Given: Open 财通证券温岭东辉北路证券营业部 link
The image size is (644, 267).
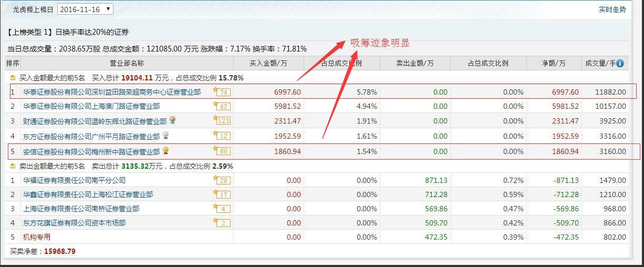Looking at the screenshot, I should coord(95,121).
